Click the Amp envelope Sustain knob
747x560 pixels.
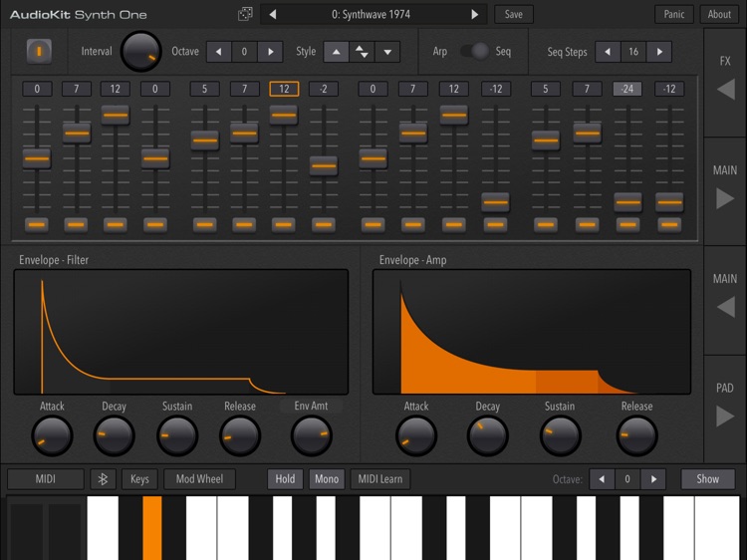point(560,435)
